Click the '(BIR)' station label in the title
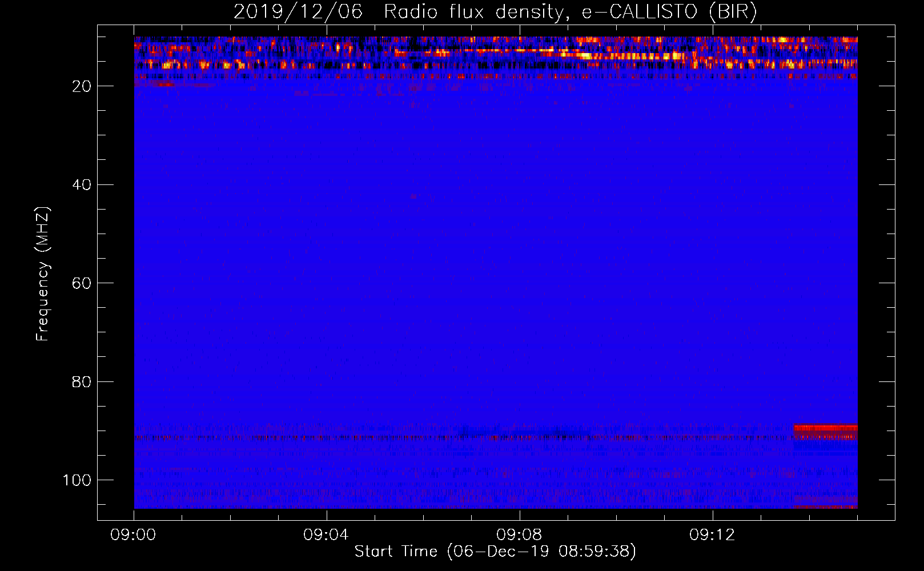 [x=733, y=12]
